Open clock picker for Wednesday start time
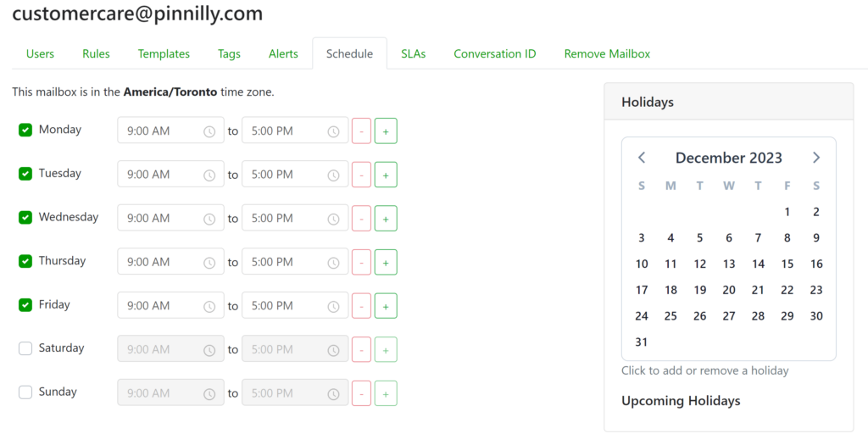The image size is (868, 445). click(209, 220)
